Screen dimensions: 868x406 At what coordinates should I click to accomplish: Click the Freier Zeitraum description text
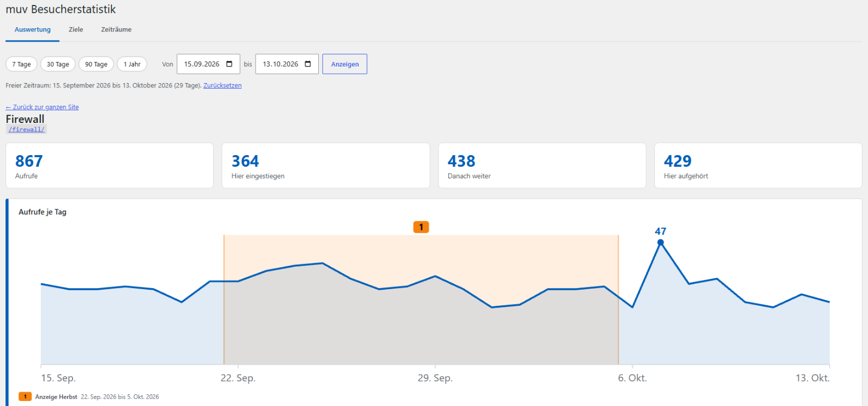click(104, 85)
